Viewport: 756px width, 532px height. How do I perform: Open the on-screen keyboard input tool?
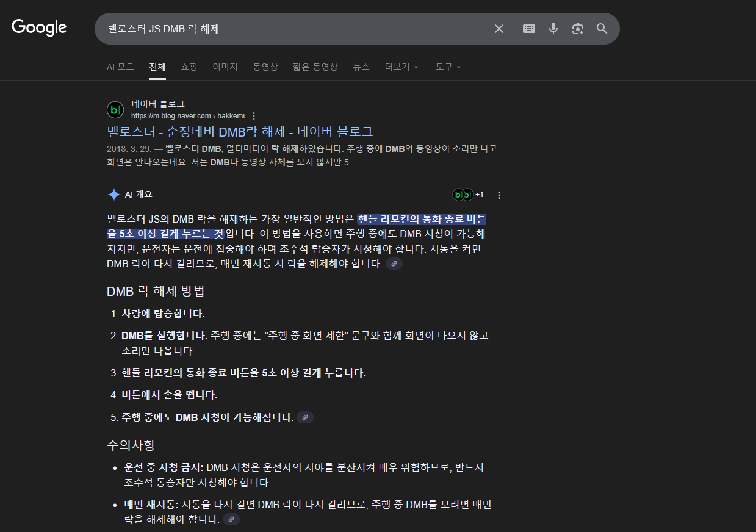[529, 29]
